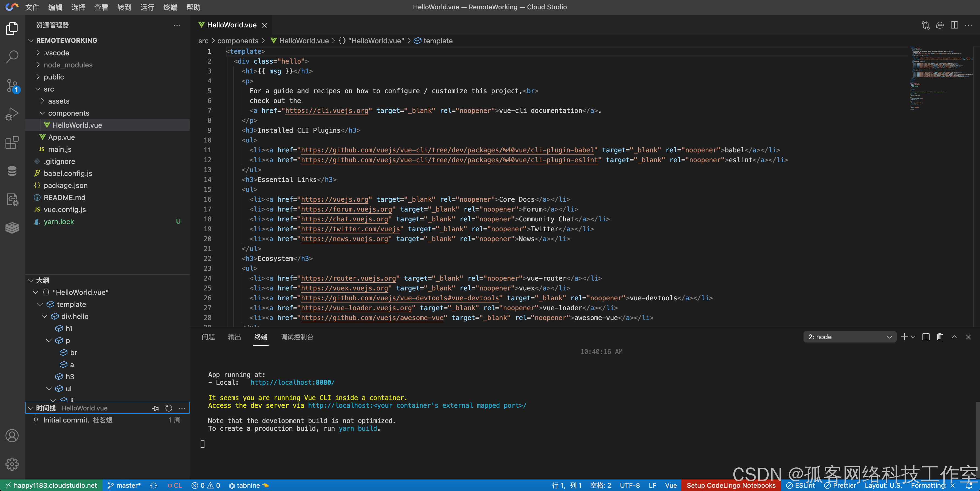Image resolution: width=980 pixels, height=491 pixels.
Task: Open the Accounts icon in activity bar
Action: point(12,436)
